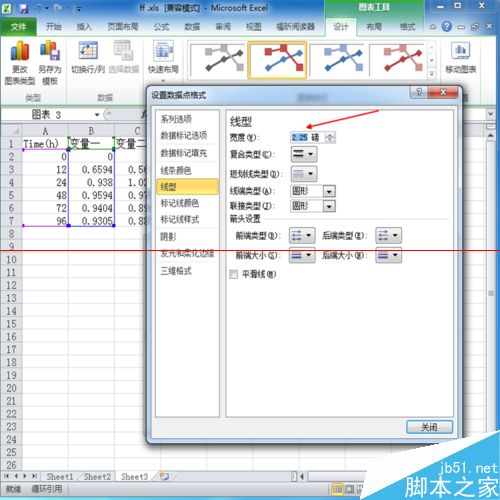Click the Select All corner cell
This screenshot has width=500, height=500.
[11, 130]
